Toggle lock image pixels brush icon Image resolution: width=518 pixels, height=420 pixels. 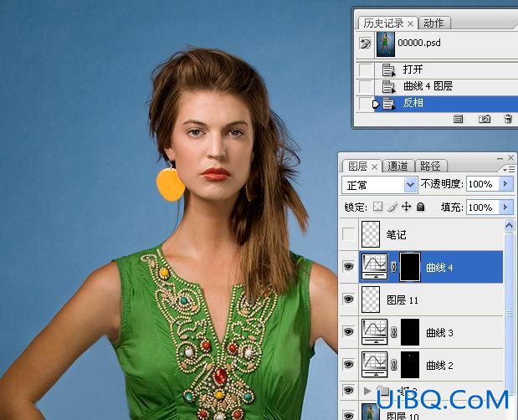point(392,207)
